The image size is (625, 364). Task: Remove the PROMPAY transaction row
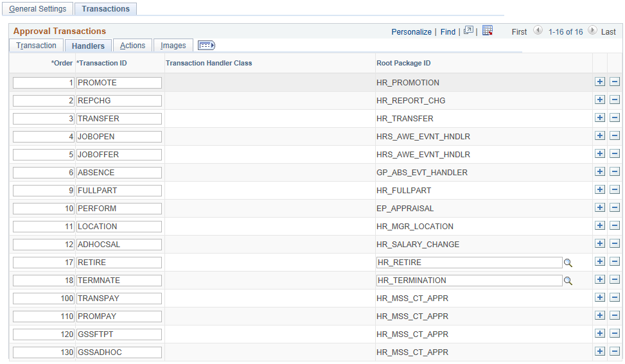[x=615, y=315]
